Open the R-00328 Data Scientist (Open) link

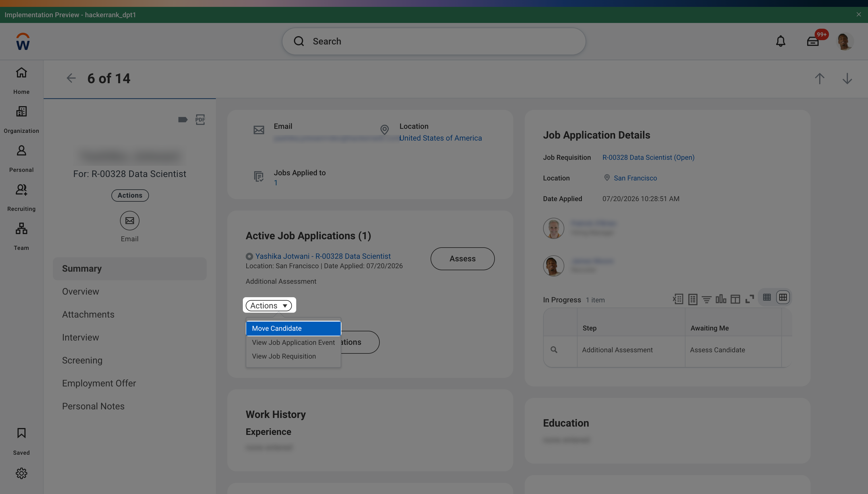tap(648, 157)
